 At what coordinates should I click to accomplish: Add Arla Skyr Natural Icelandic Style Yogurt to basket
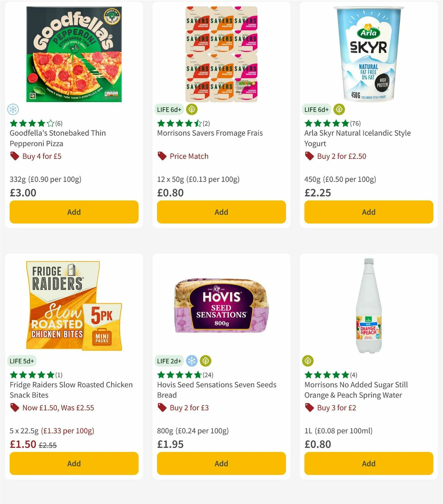pyautogui.click(x=368, y=212)
